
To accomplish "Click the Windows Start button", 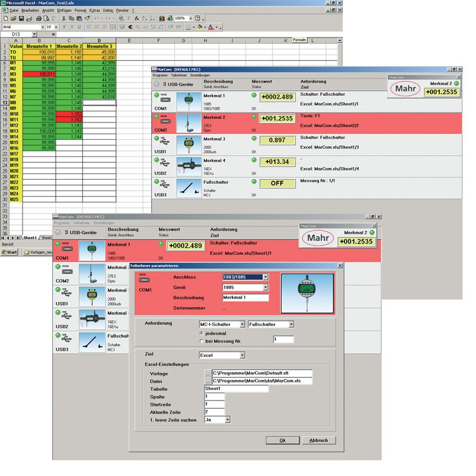I will coord(10,252).
